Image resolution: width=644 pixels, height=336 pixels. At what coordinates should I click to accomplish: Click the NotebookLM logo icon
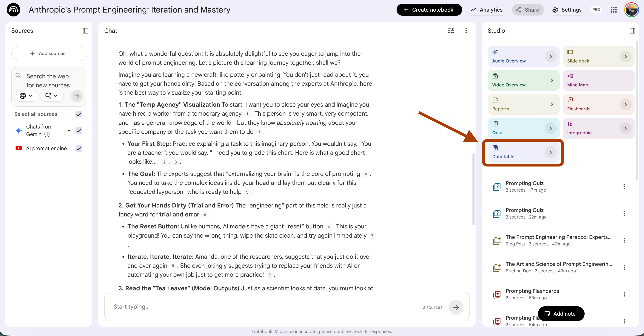(13, 10)
